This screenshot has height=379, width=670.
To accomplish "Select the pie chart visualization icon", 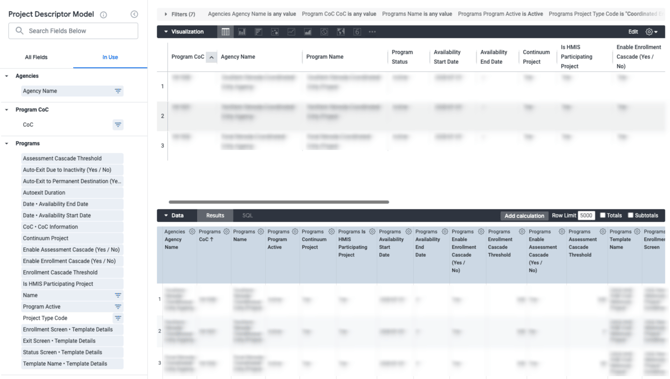I will [x=324, y=32].
